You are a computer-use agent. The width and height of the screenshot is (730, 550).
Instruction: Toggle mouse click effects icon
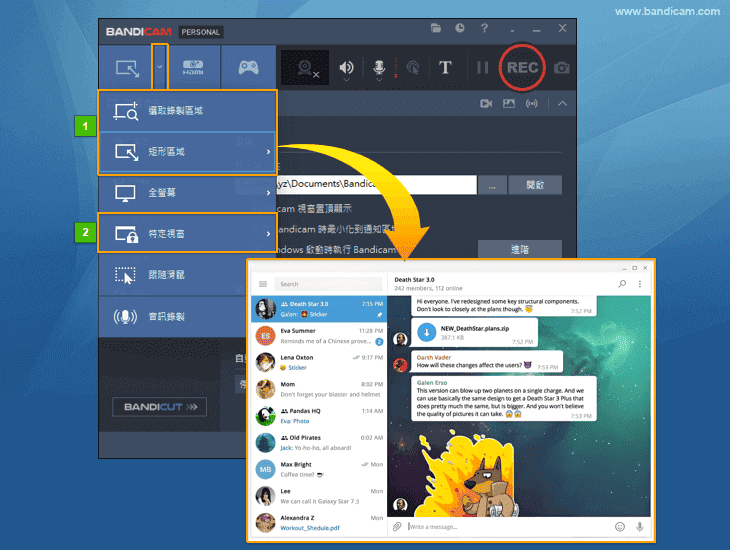pos(412,68)
